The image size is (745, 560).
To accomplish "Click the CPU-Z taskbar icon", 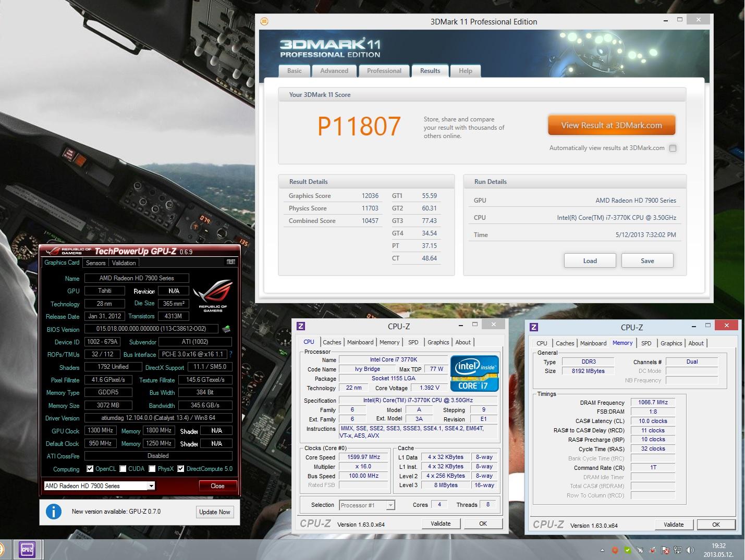I will click(x=27, y=550).
